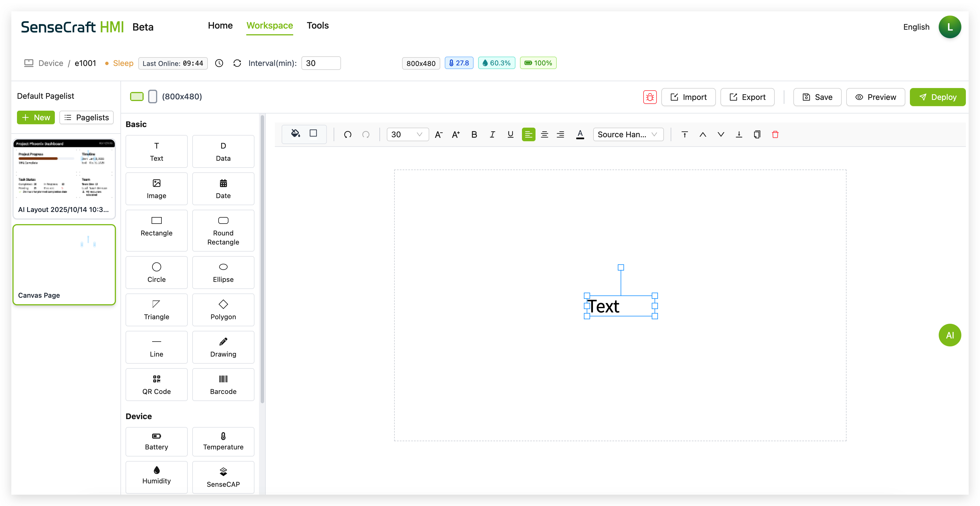Switch to portrait orientation toggle

[153, 96]
